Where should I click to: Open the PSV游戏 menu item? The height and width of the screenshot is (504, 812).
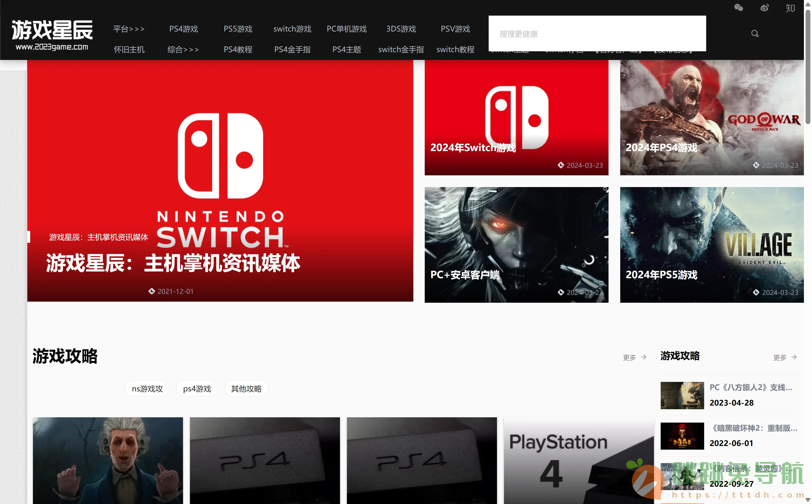pos(455,29)
